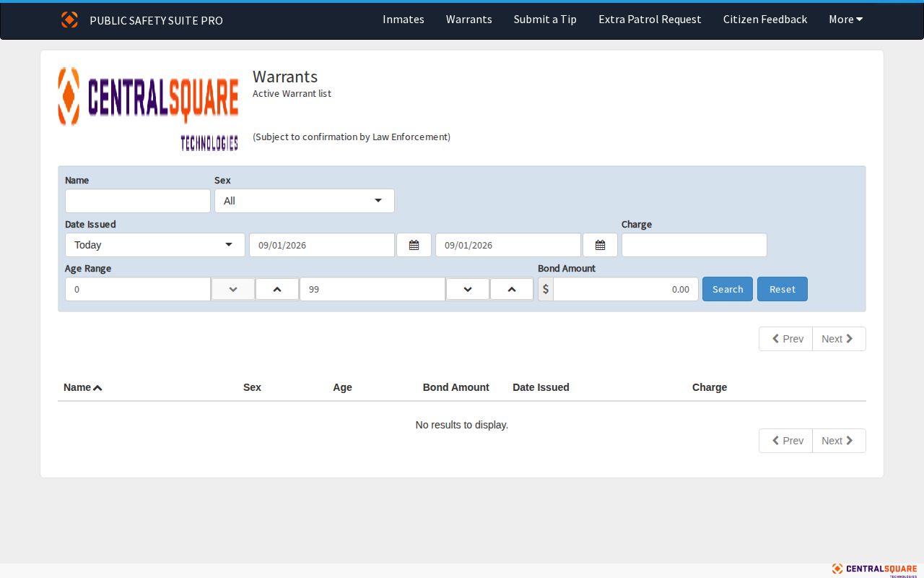Increase minimum age with up chevron

tap(277, 289)
